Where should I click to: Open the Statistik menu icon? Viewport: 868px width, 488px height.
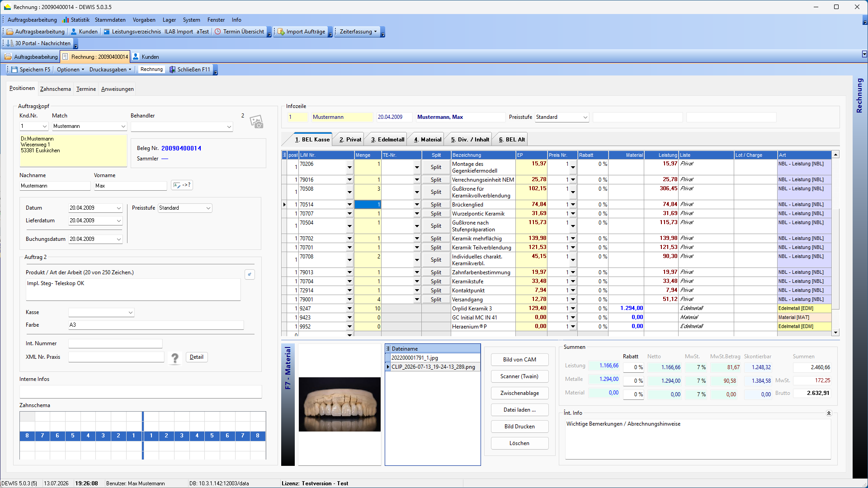coord(66,20)
